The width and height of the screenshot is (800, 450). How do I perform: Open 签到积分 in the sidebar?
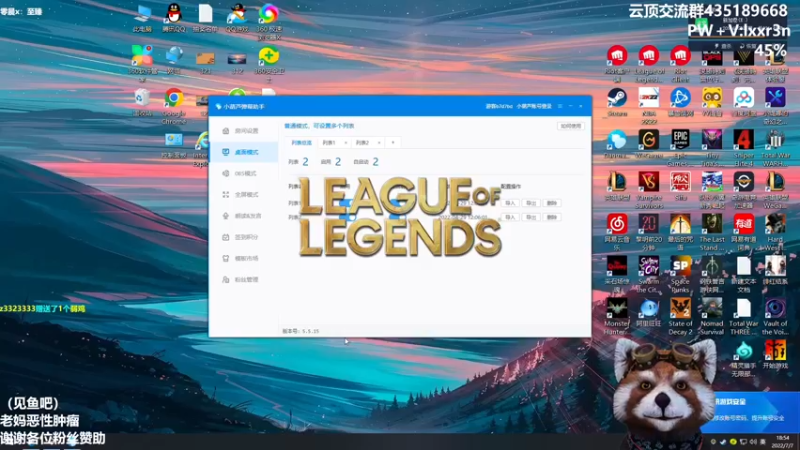click(241, 237)
